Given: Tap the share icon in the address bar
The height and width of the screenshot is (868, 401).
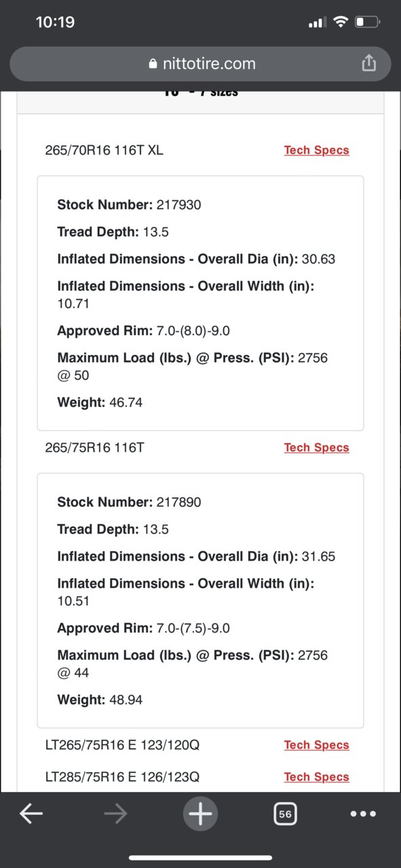Looking at the screenshot, I should [x=368, y=63].
